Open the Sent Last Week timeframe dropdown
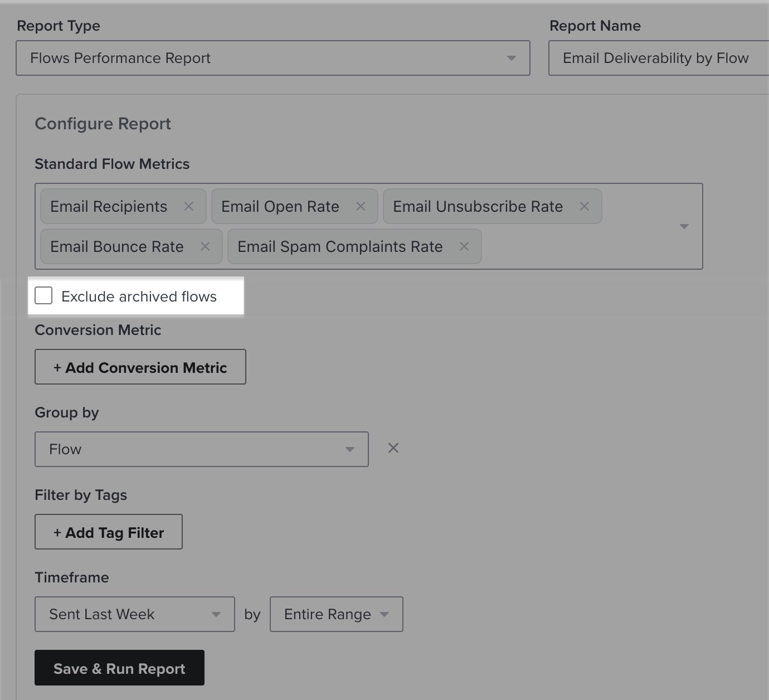 217,614
